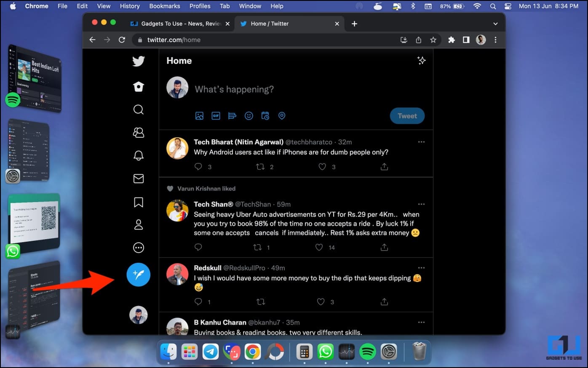This screenshot has height=368, width=588.
Task: Go back in Chrome
Action: click(93, 40)
